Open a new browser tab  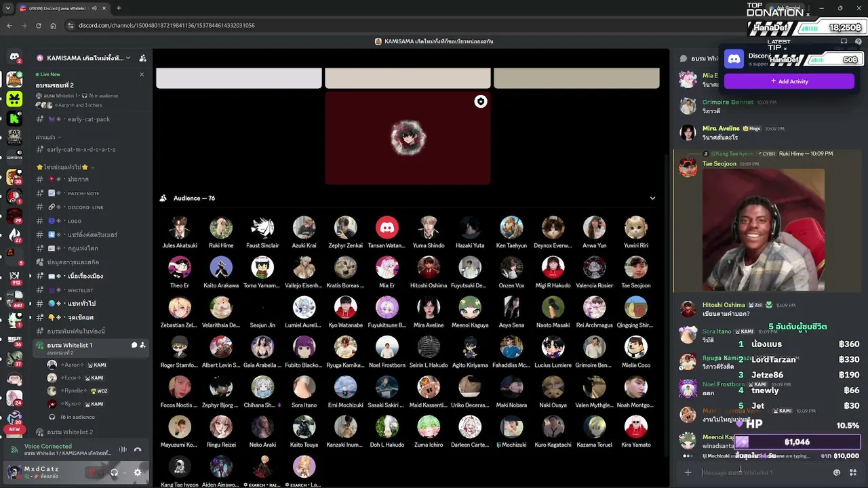[119, 8]
